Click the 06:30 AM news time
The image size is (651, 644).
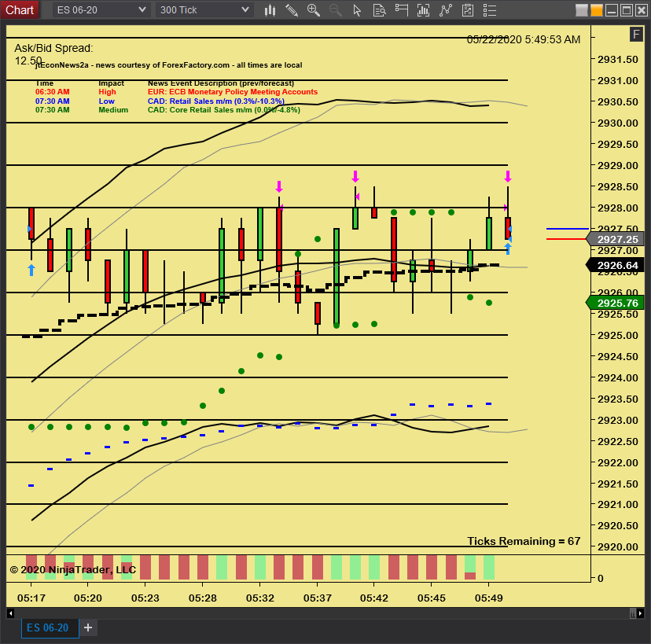point(53,92)
